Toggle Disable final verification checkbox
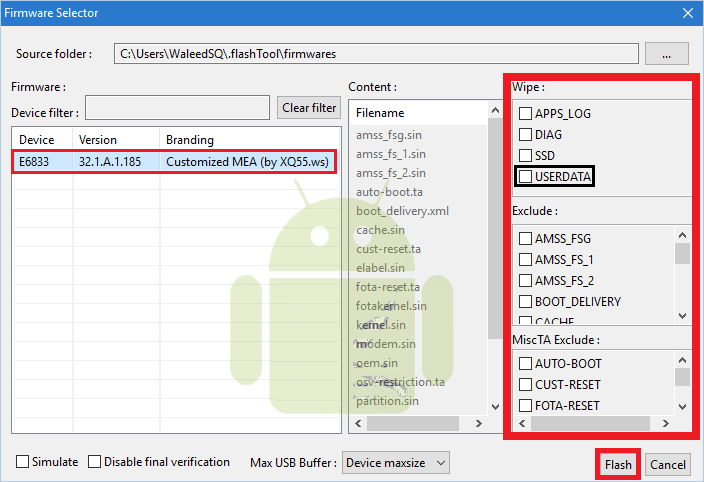Image resolution: width=704 pixels, height=482 pixels. click(94, 462)
